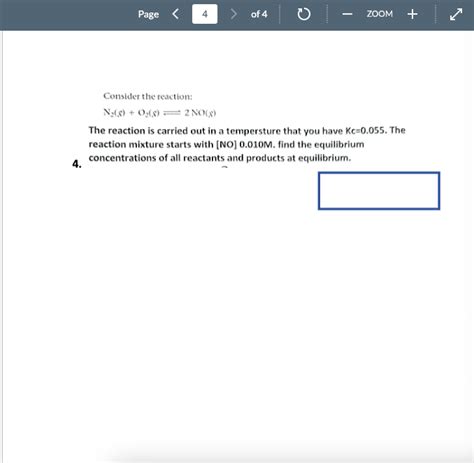The height and width of the screenshot is (463, 474).
Task: Click the page number field showing 4
Action: (205, 14)
